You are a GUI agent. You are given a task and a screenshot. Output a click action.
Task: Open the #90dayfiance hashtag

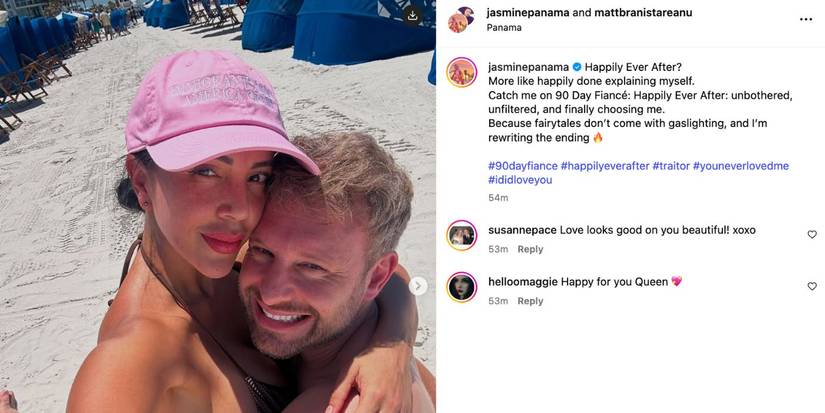point(522,166)
